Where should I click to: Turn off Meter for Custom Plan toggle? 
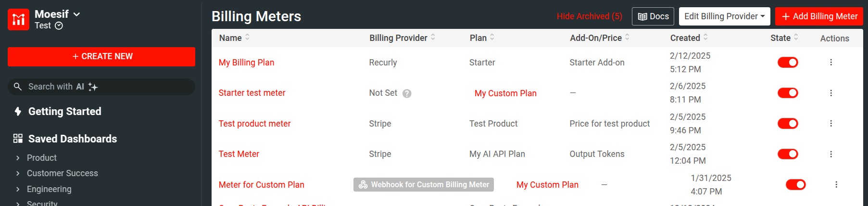pos(796,185)
